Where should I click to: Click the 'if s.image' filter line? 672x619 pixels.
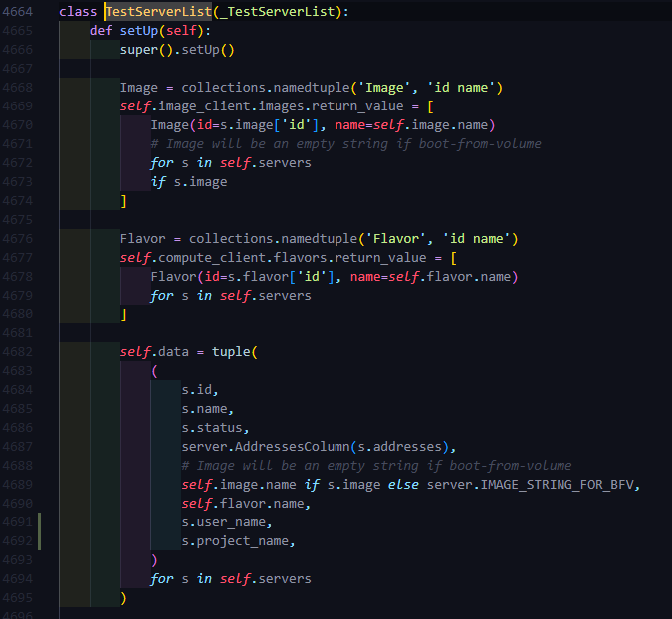[x=188, y=181]
